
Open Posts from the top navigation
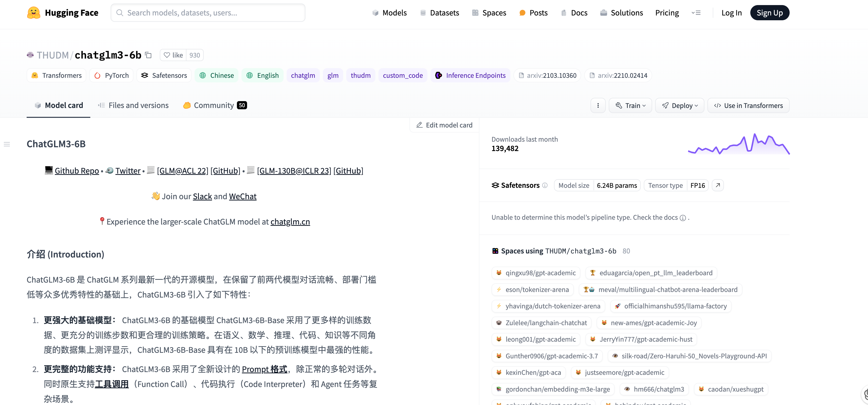pyautogui.click(x=533, y=13)
